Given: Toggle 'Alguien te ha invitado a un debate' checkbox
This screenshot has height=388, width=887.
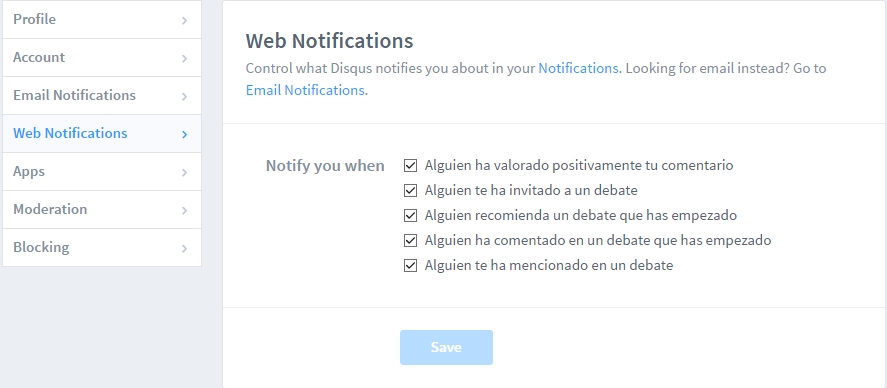Looking at the screenshot, I should click(x=410, y=191).
